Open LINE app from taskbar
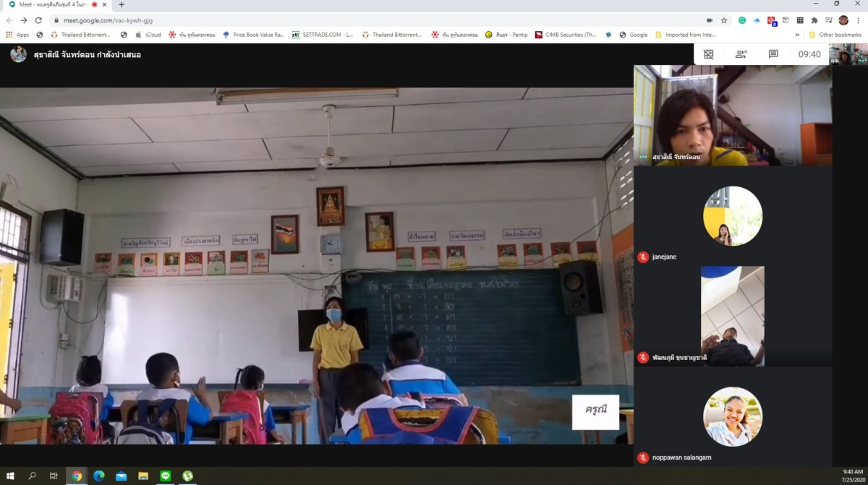Image resolution: width=868 pixels, height=485 pixels. [166, 476]
